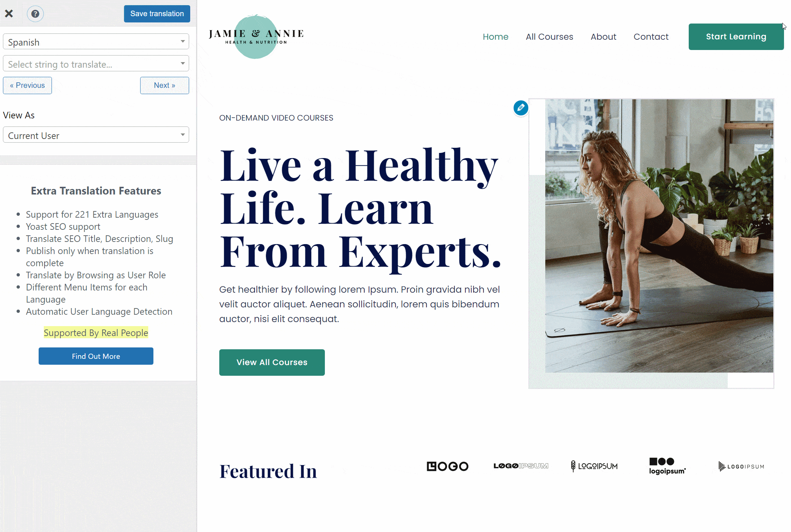Toggle Publish only when translation complete

click(x=89, y=257)
